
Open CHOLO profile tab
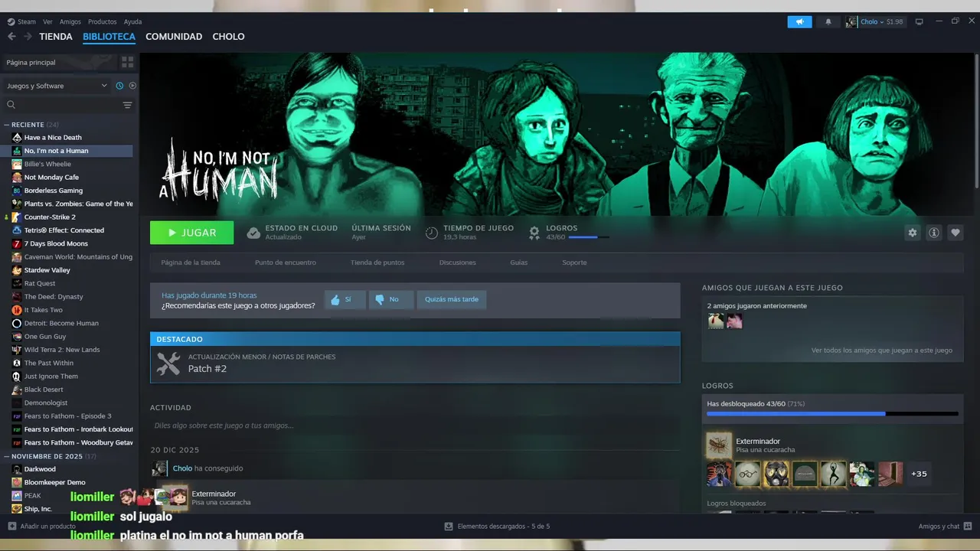coord(228,37)
